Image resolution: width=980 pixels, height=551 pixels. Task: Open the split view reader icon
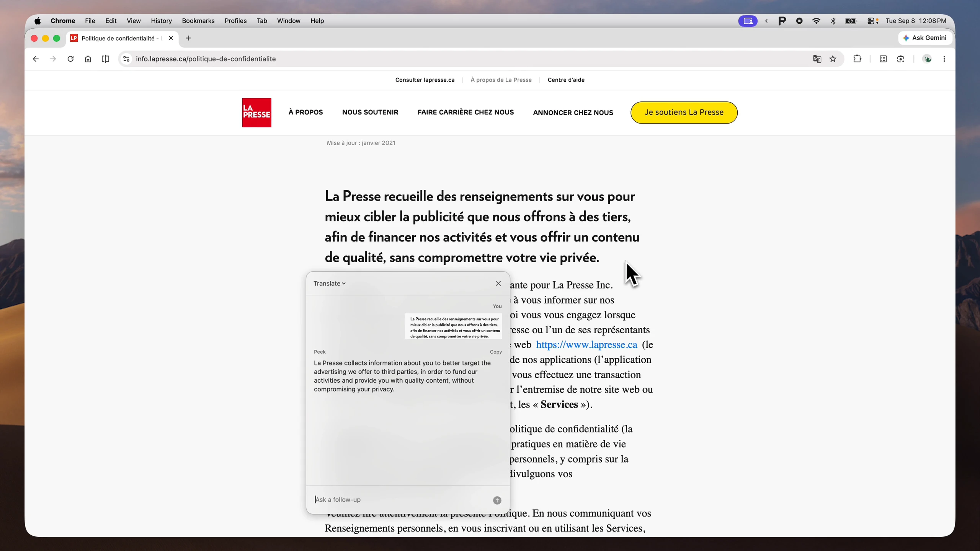(105, 59)
